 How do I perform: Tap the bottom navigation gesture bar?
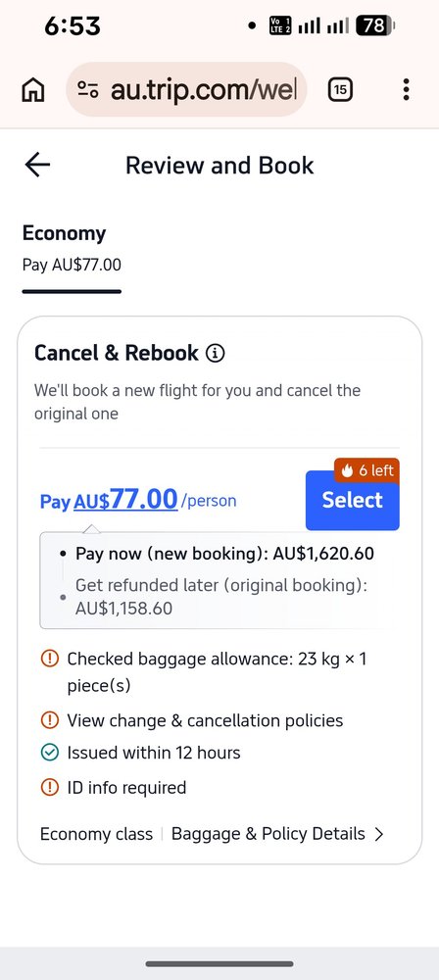tap(219, 963)
